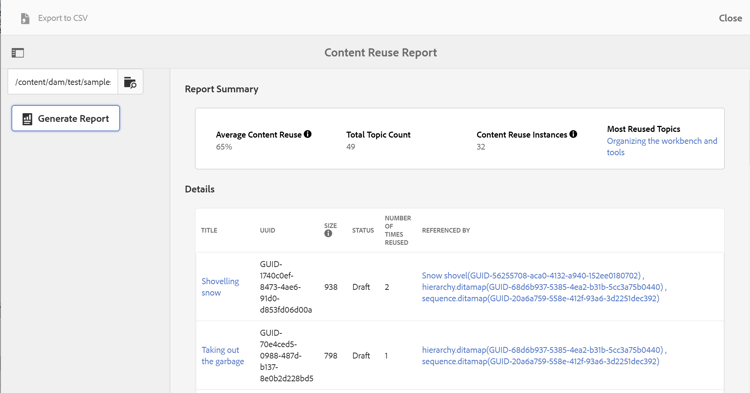750x393 pixels.
Task: Close the Content Reuse Report
Action: pyautogui.click(x=730, y=18)
